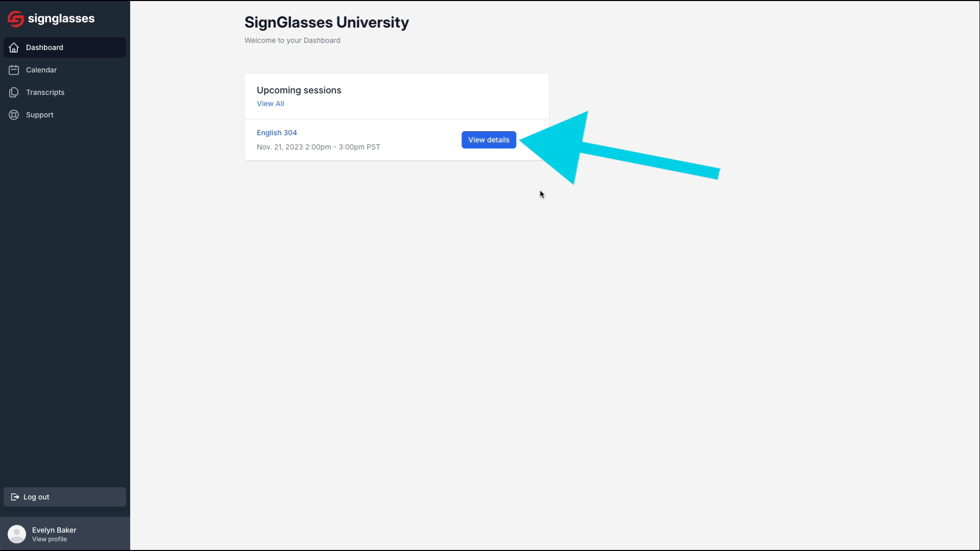Screen dimensions: 980x551
Task: Open the Dashboard menu item
Action: pyautogui.click(x=65, y=47)
